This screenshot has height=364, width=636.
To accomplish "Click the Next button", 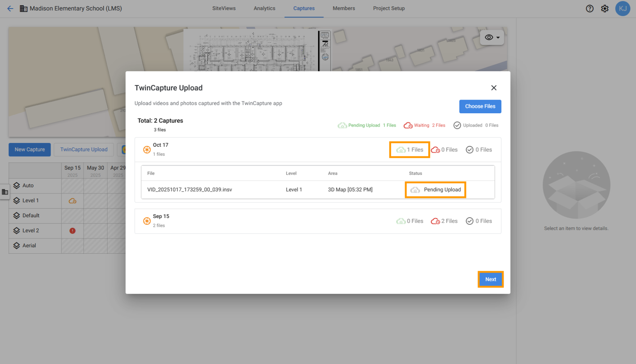I will click(491, 279).
